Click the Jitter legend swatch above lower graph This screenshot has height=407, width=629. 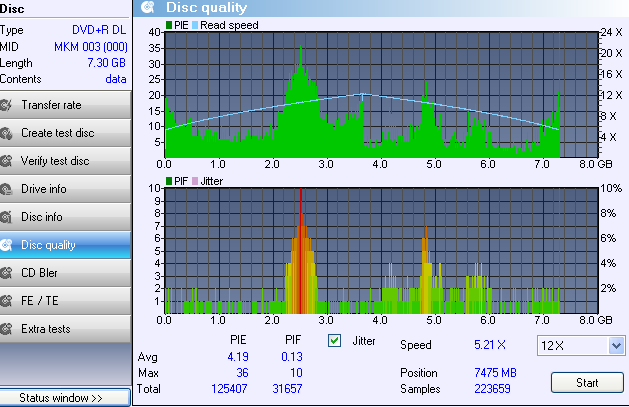click(196, 181)
